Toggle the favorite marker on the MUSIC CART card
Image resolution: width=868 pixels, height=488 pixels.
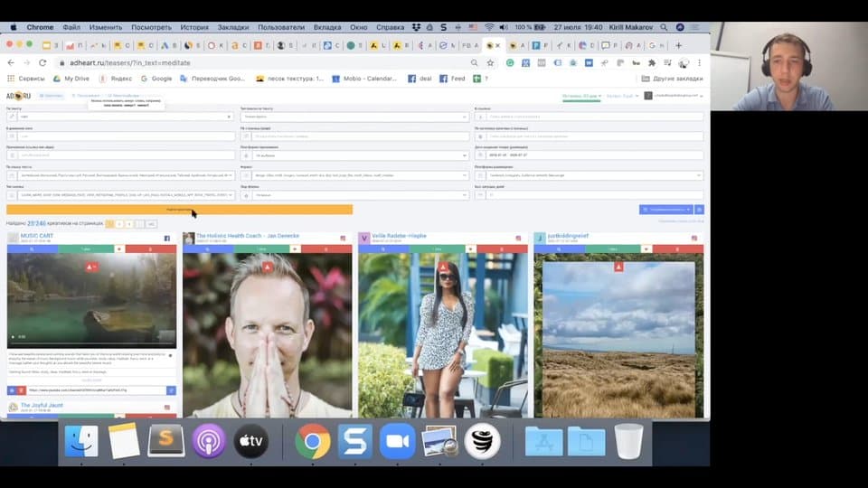point(119,249)
